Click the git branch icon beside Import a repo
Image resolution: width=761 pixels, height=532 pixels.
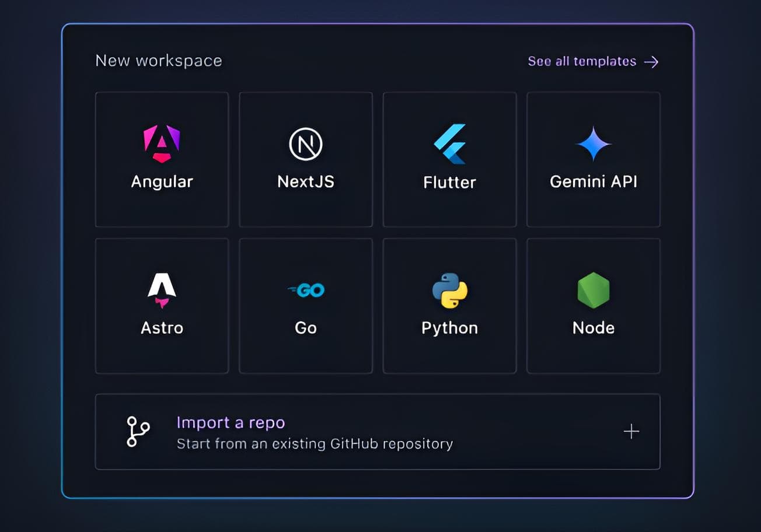coord(138,432)
